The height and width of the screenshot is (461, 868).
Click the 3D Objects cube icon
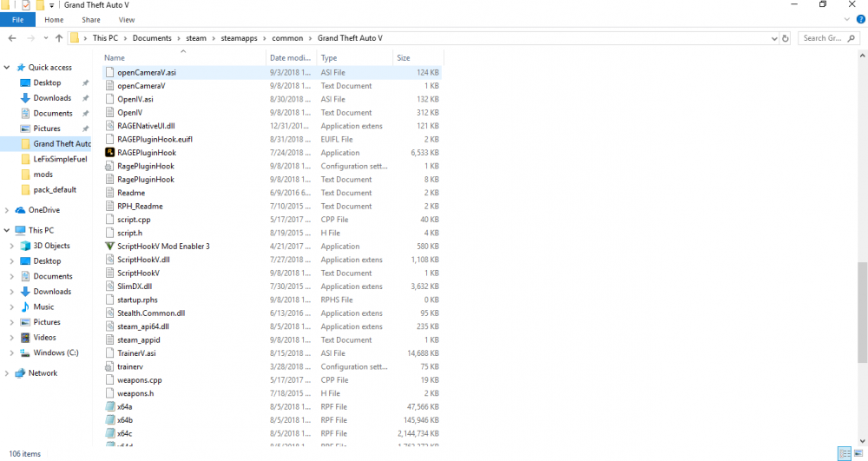click(25, 246)
